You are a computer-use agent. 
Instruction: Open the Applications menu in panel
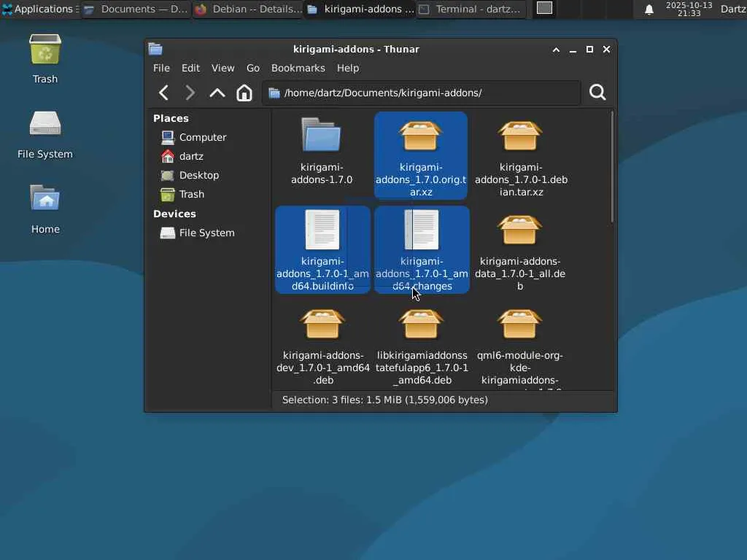39,9
